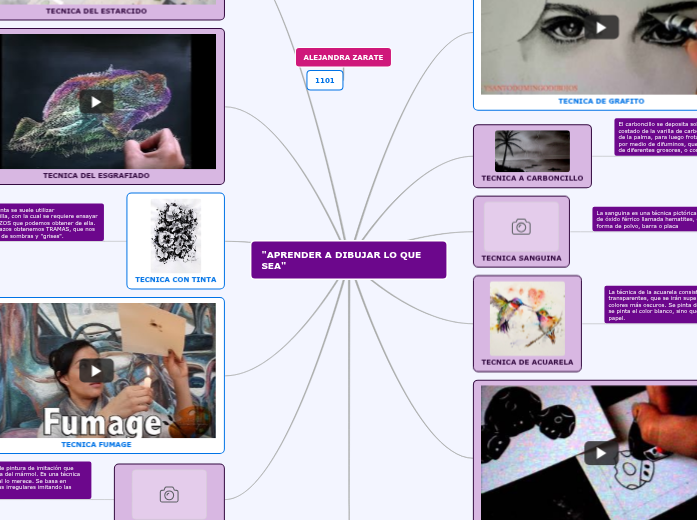The width and height of the screenshot is (697, 520).
Task: Play the Tecnica del Esgrafiado video
Action: (x=97, y=100)
